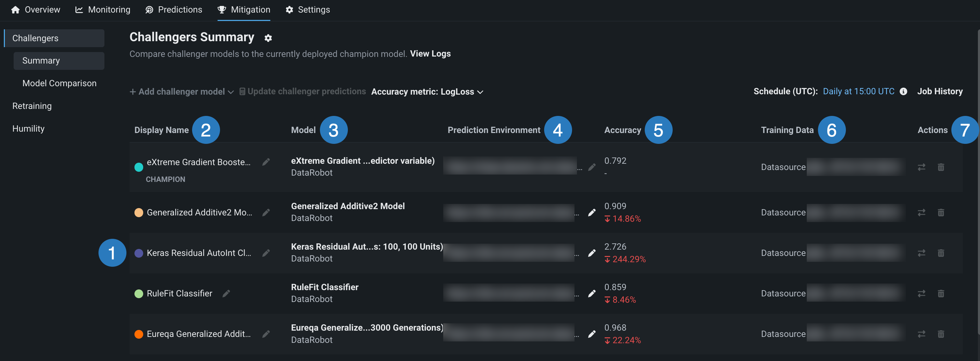The height and width of the screenshot is (361, 980).
Task: Click the schedule info icon
Action: [903, 92]
